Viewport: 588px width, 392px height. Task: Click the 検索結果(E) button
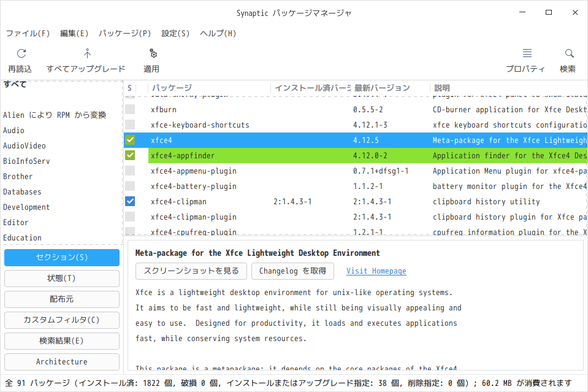pyautogui.click(x=62, y=341)
